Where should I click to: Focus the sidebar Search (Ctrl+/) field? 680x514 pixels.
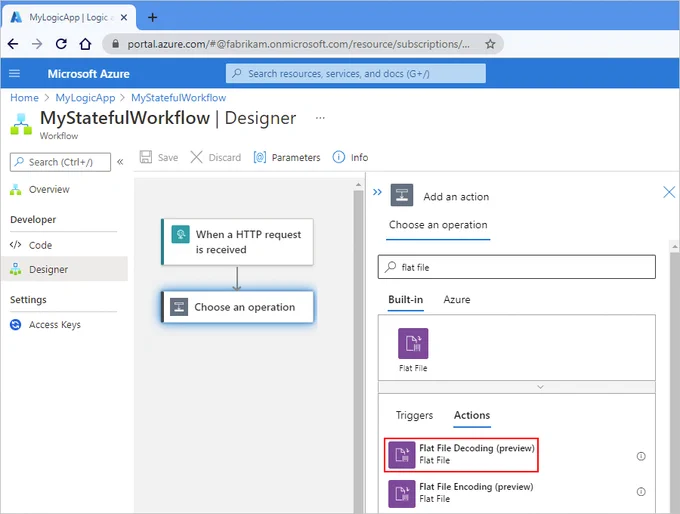tap(60, 162)
